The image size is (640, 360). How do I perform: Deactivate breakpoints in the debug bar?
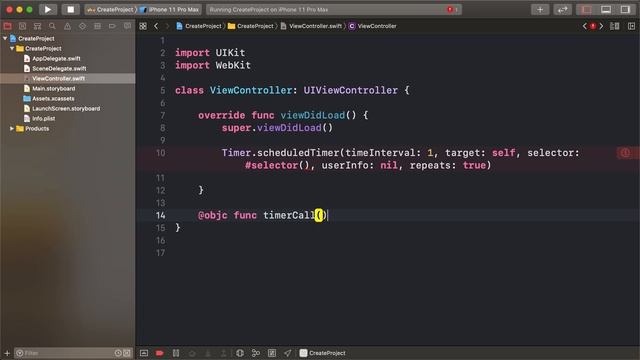click(160, 353)
